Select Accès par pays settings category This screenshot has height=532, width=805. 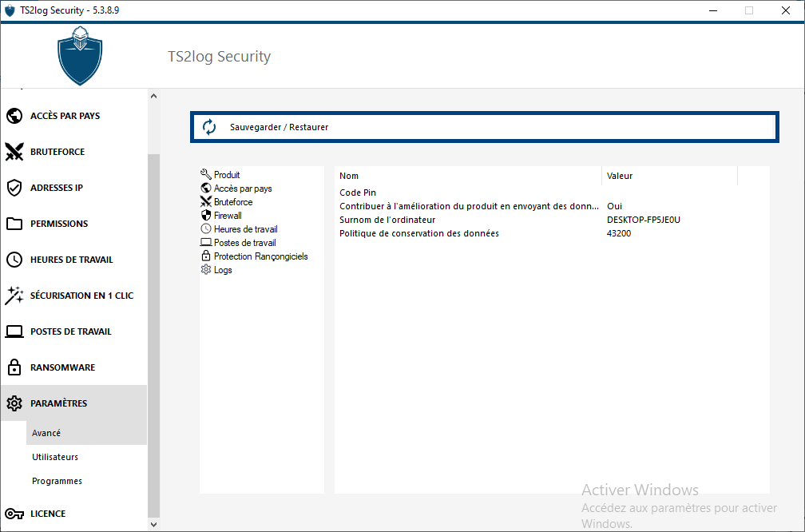(x=243, y=189)
